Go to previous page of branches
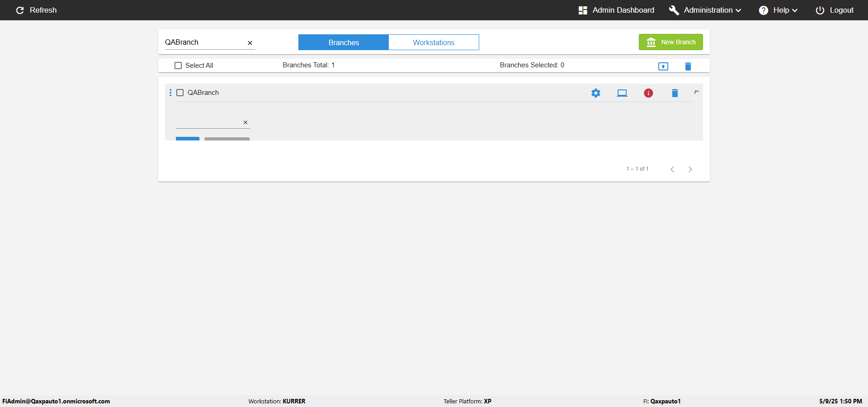868x407 pixels. [672, 169]
